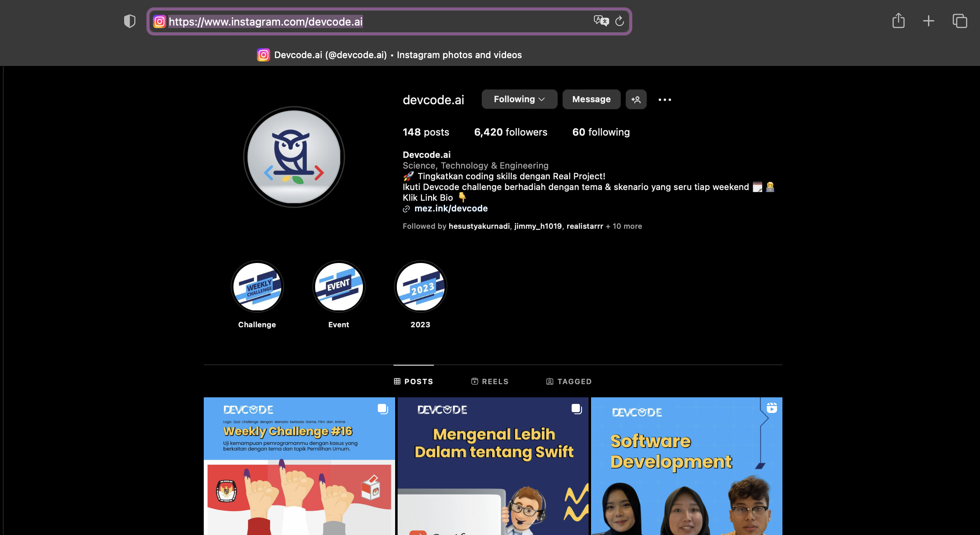Show tab overview icon

pos(960,21)
